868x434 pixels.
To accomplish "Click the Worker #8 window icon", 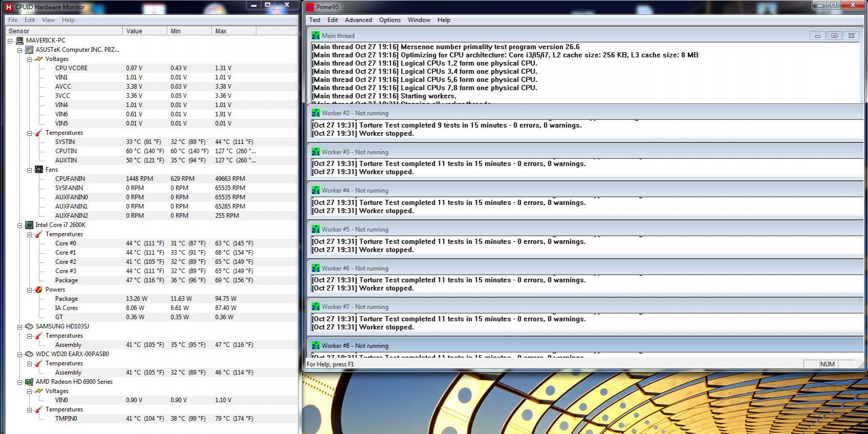I will [315, 345].
